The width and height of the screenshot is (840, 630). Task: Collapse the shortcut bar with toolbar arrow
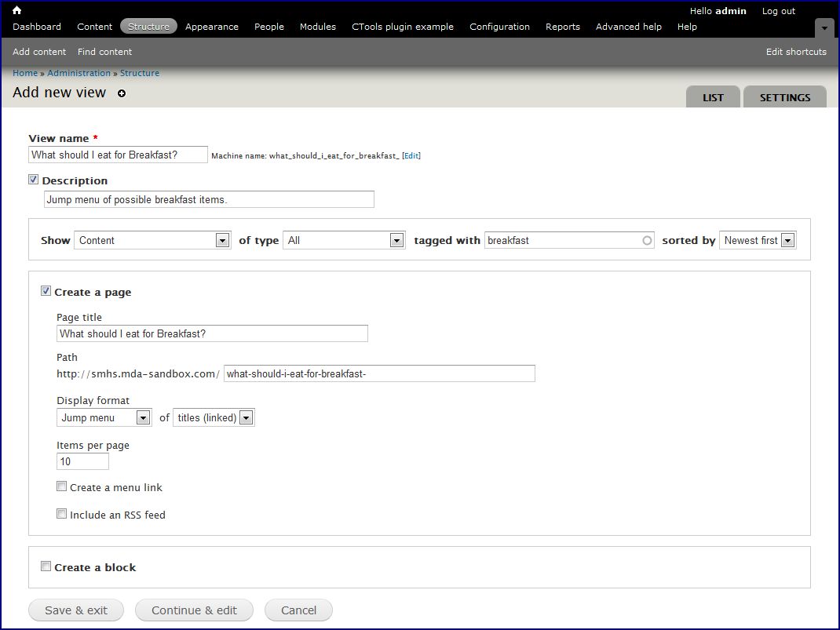tap(824, 27)
